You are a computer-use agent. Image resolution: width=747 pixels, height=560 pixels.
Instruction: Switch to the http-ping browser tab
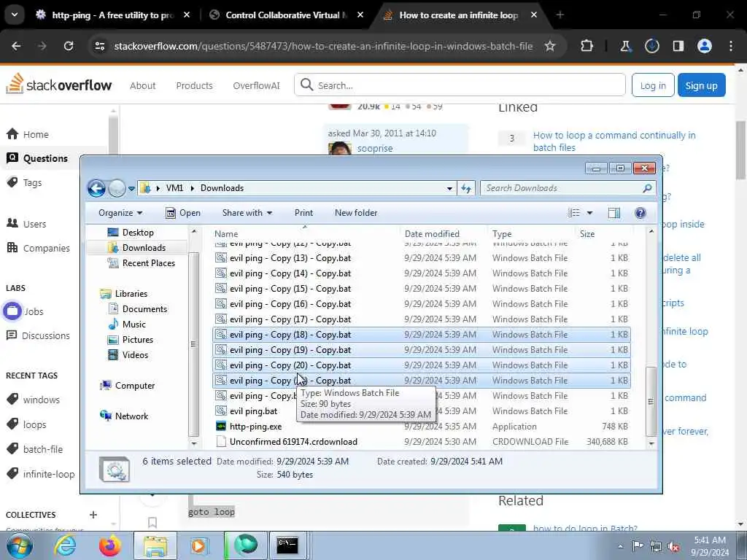tap(112, 15)
